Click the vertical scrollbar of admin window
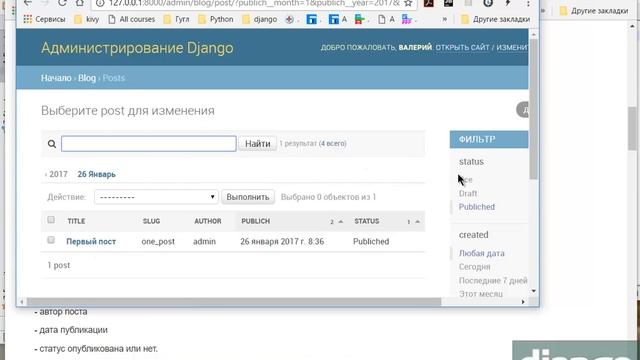Image resolution: width=640 pixels, height=360 pixels. point(533,109)
